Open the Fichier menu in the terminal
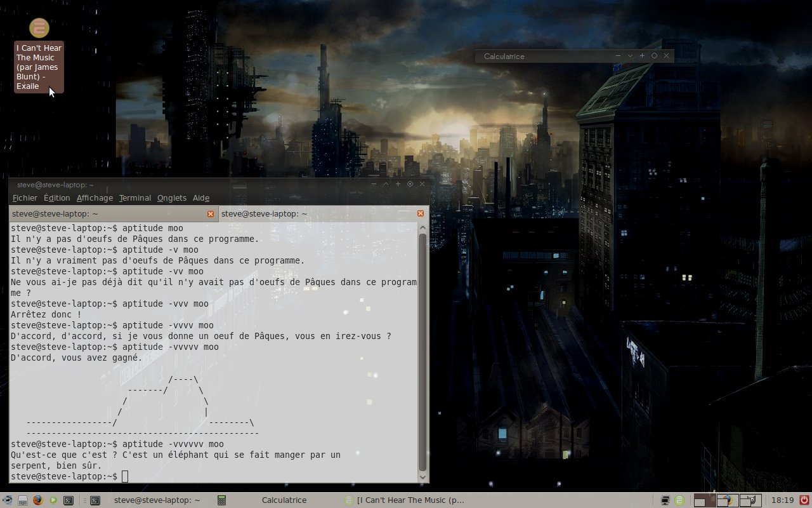The height and width of the screenshot is (508, 812). pos(25,198)
